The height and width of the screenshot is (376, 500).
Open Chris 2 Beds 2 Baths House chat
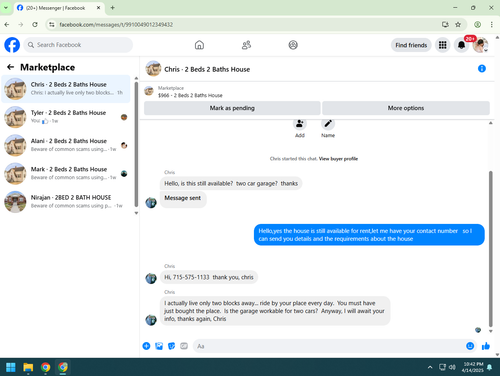[66, 89]
